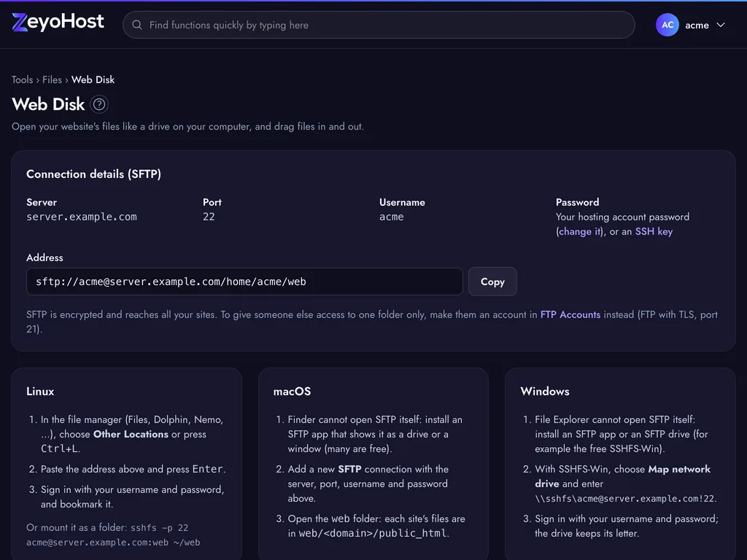747x560 pixels.
Task: Click the web/<domain>/public_html path text
Action: point(373,533)
